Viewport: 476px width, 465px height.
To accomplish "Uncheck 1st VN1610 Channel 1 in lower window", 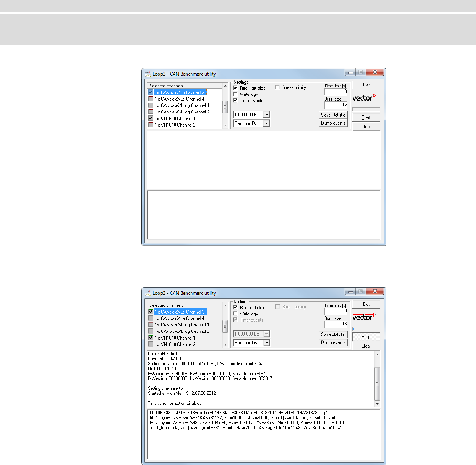I will click(151, 338).
